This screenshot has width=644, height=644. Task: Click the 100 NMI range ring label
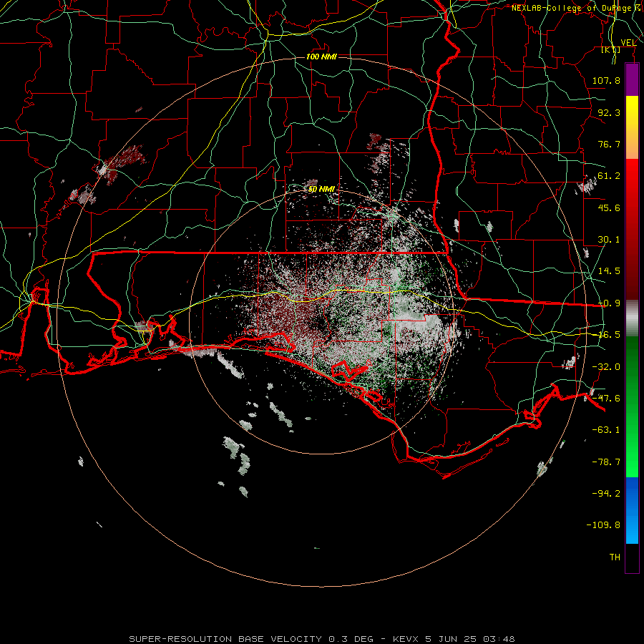pyautogui.click(x=321, y=57)
